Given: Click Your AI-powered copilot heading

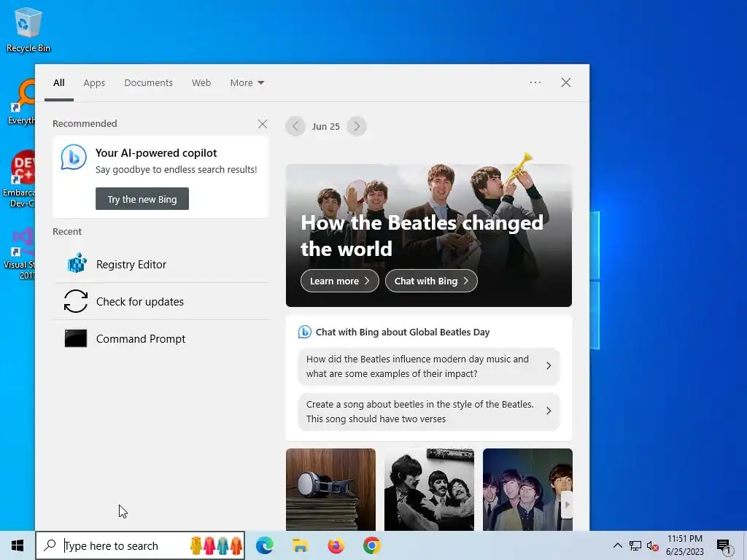Looking at the screenshot, I should 156,153.
